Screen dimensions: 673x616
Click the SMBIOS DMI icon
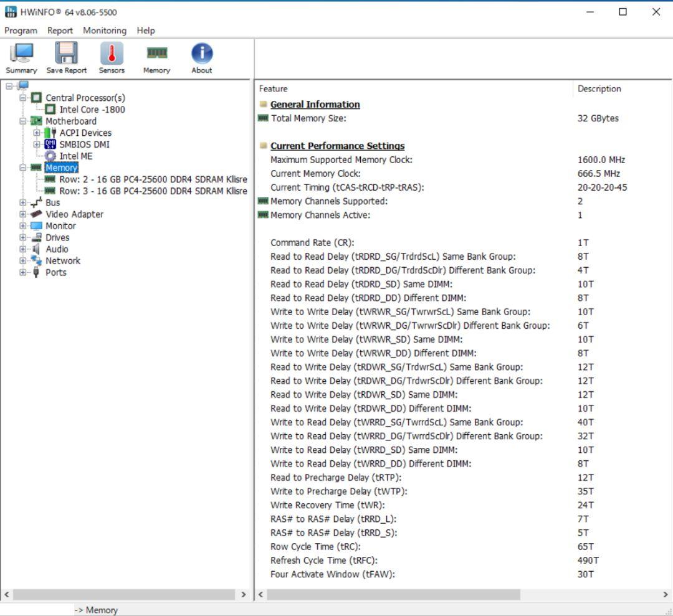[50, 144]
